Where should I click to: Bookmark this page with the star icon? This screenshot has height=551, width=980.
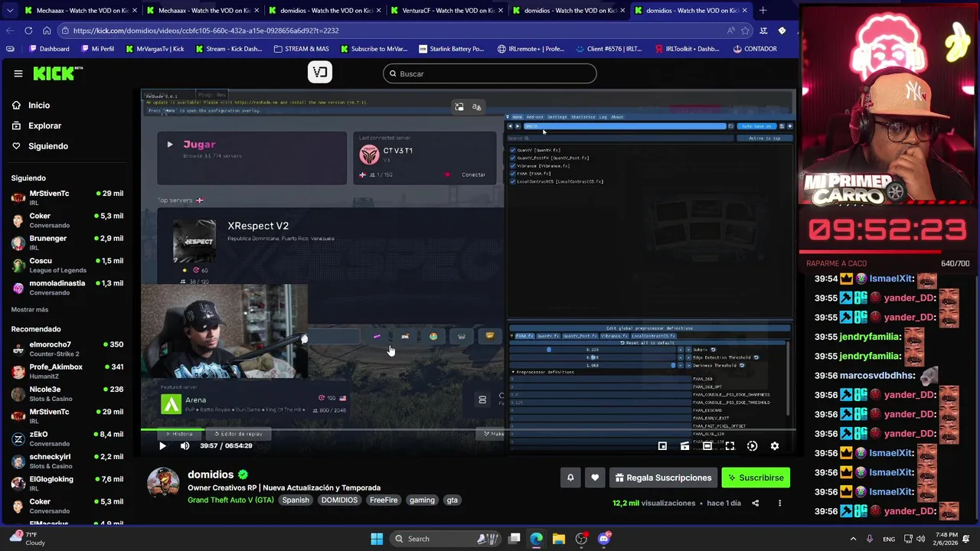(746, 31)
